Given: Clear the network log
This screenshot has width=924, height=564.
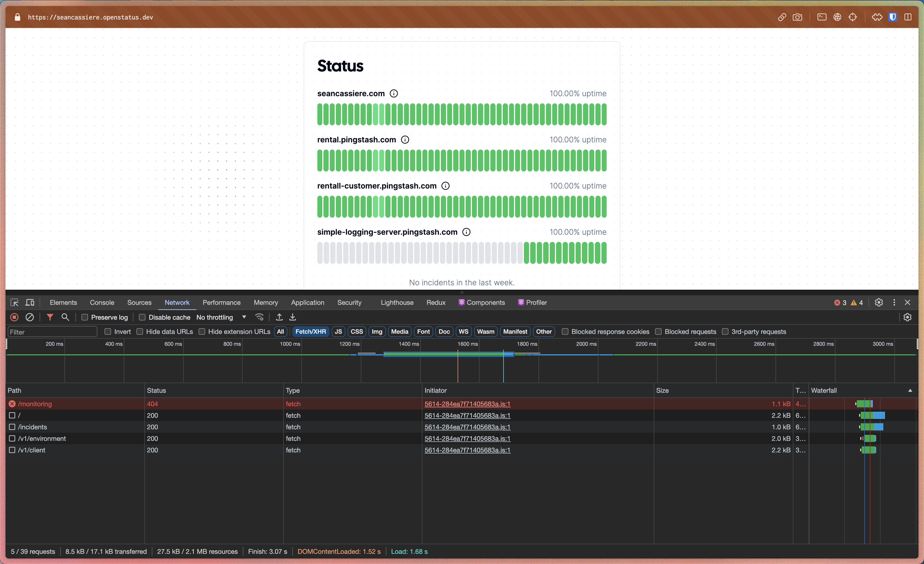Looking at the screenshot, I should tap(30, 317).
